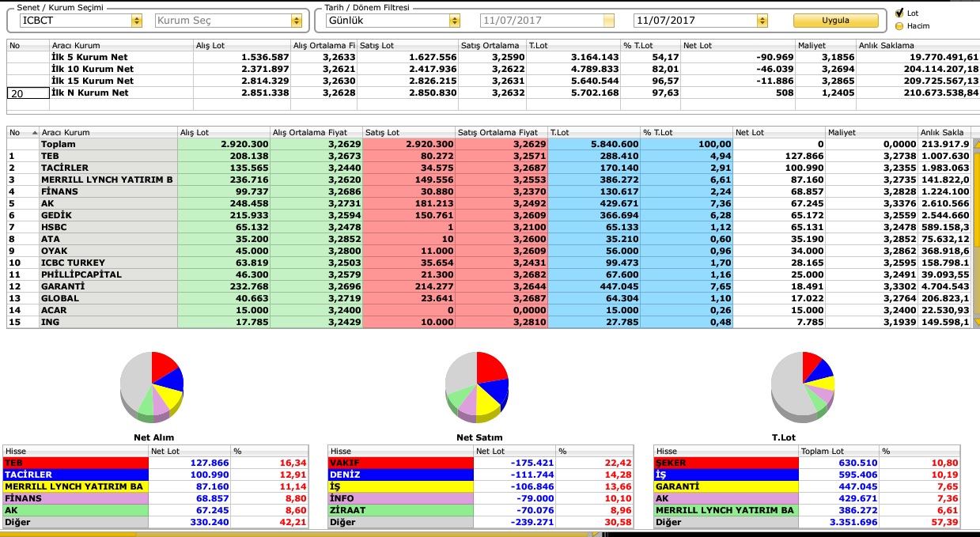This screenshot has width=980, height=537.
Task: Click red TEB legend entry under Net Alım
Action: (x=76, y=463)
